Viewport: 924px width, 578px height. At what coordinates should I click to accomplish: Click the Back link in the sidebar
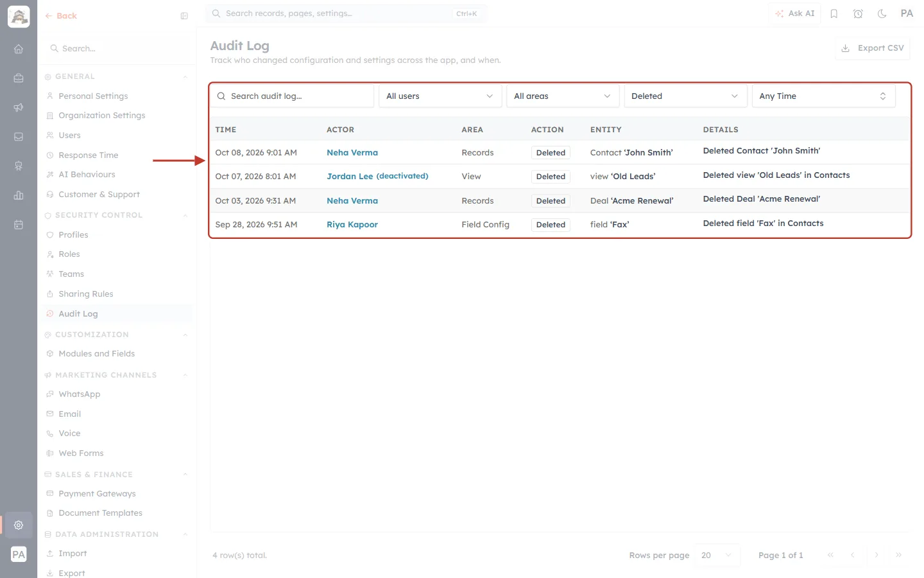61,16
